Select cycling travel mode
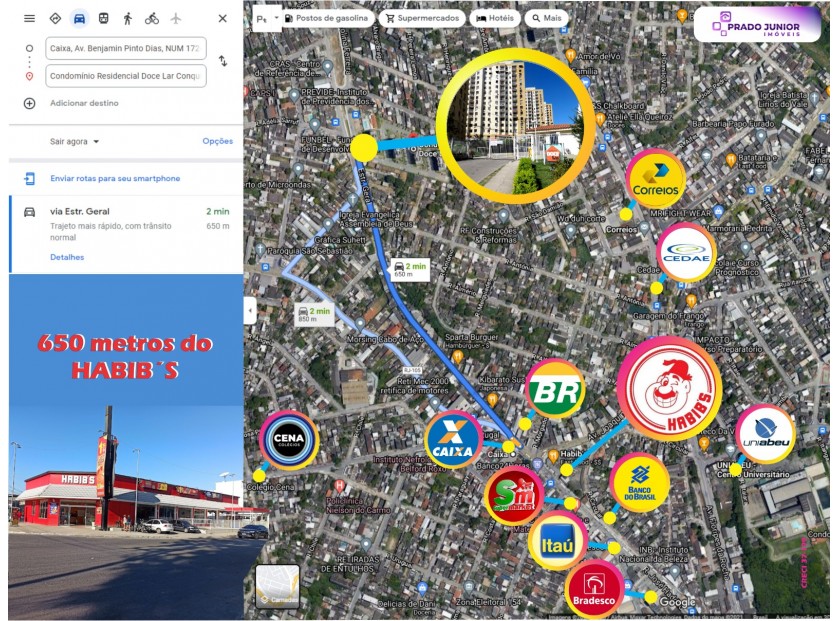839x621 pixels. point(152,18)
